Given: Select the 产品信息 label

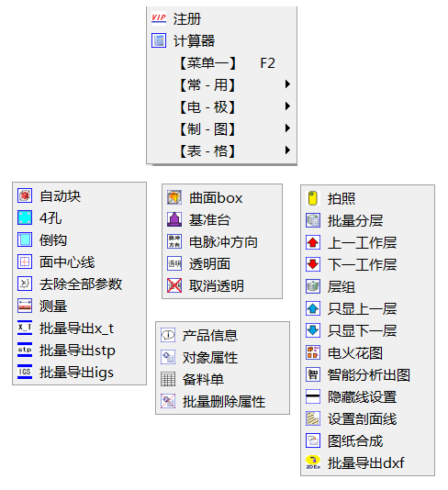Looking at the screenshot, I should coord(210,335).
